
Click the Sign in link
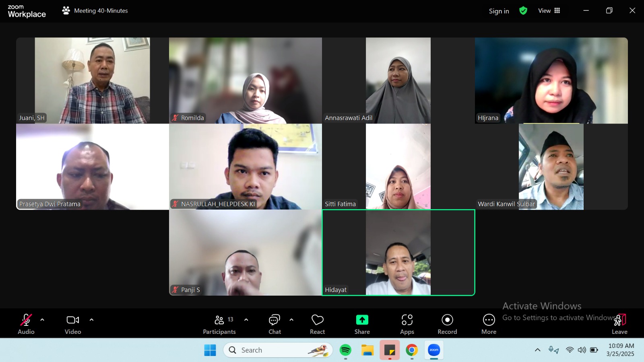coord(499,11)
